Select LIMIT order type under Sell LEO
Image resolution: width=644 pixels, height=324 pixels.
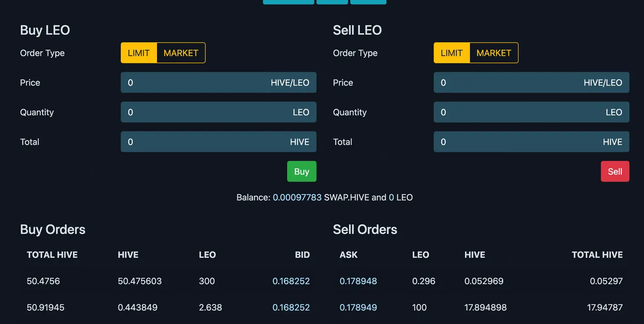(x=452, y=53)
